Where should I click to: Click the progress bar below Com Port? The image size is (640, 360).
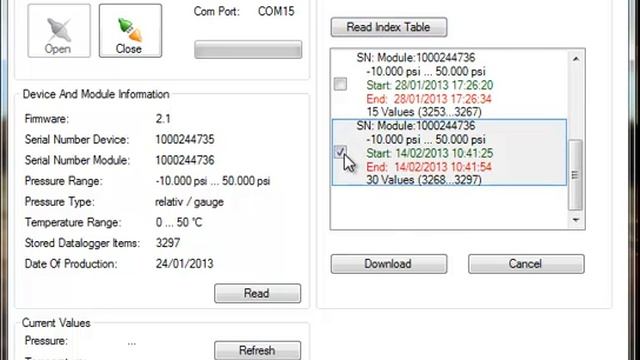tap(248, 49)
